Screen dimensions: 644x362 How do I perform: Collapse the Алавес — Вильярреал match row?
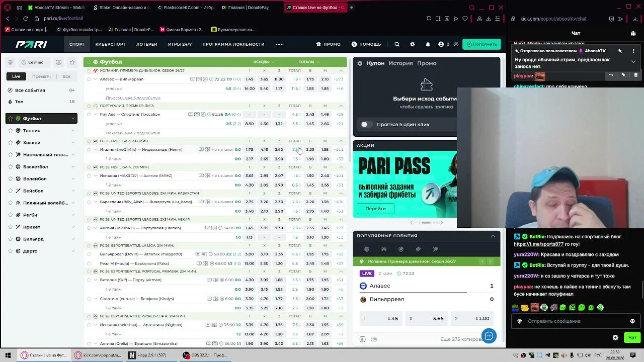coord(96,79)
